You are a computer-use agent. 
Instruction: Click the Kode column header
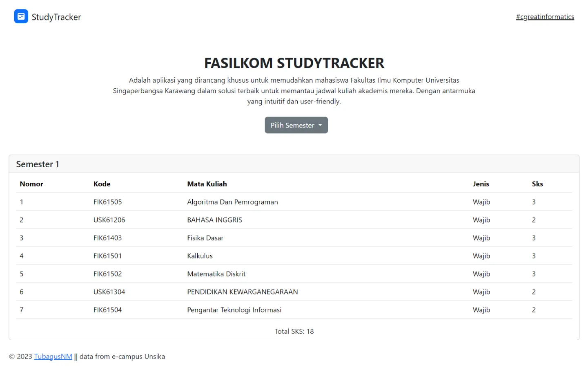102,184
